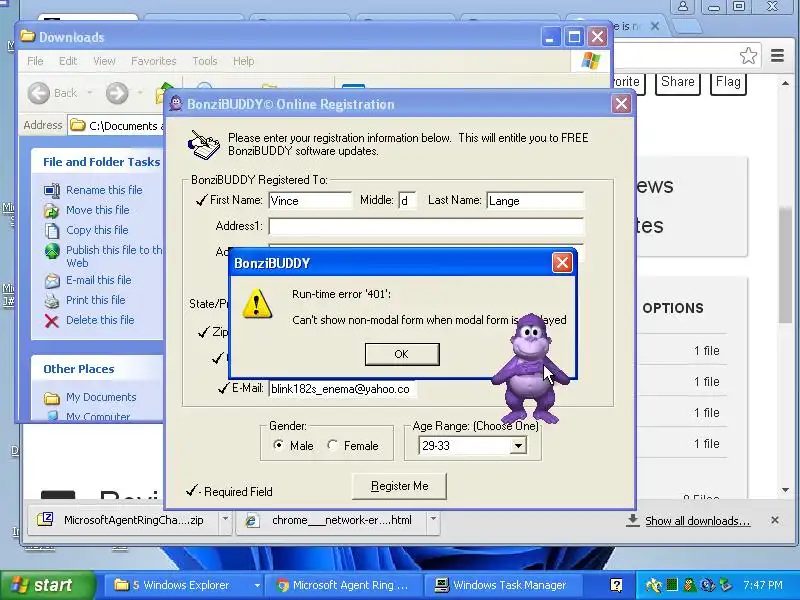Click the Flag button in Chrome page
800x600 pixels.
pos(728,82)
